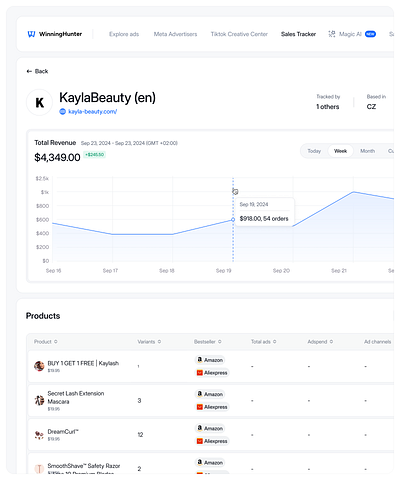Screen dimensions: 400x480
Task: Click the Magic AI sparkle icon
Action: tap(332, 34)
